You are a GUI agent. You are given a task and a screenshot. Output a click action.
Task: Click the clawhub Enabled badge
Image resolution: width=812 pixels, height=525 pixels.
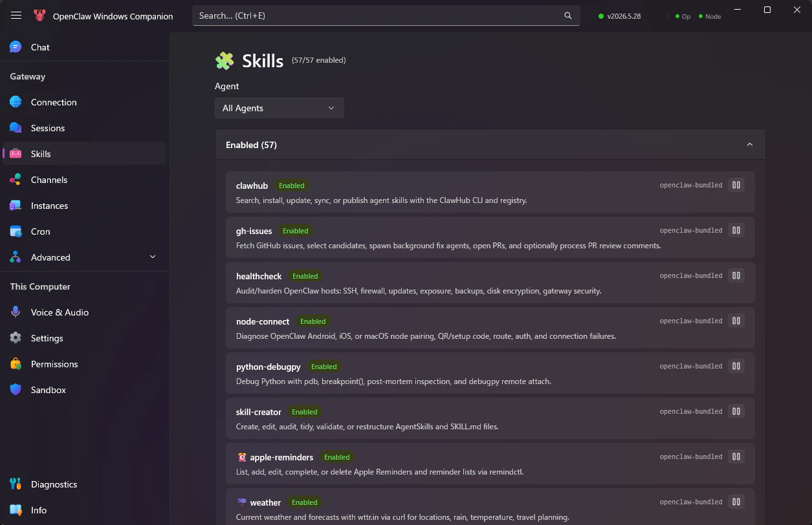(x=291, y=186)
